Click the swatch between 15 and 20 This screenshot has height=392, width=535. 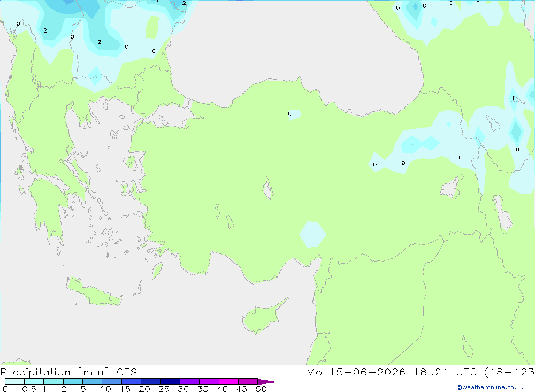131,381
